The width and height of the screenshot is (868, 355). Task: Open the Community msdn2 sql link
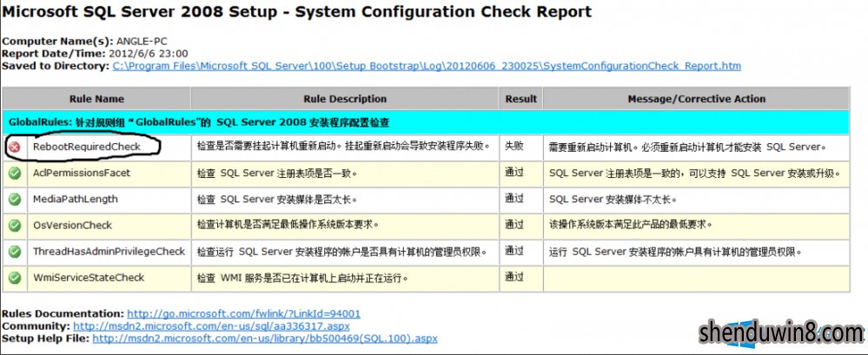(x=211, y=326)
